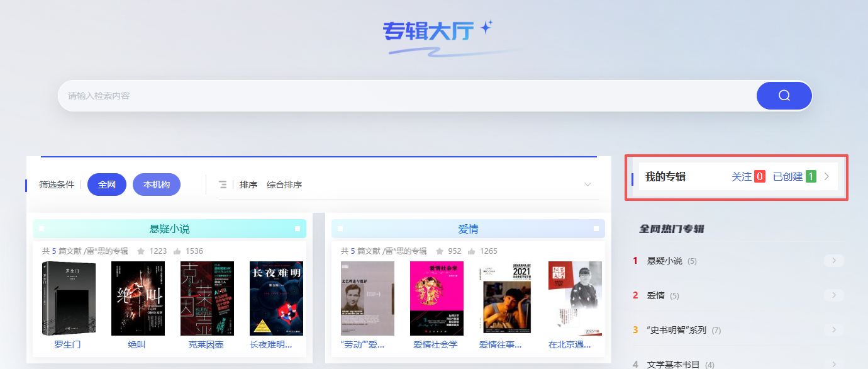
Task: Open the 罗生门 book link
Action: coord(69,344)
